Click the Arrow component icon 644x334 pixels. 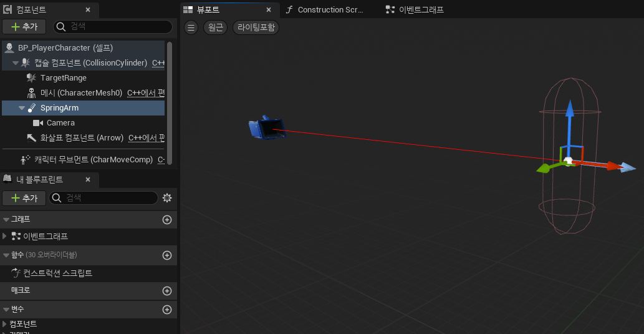click(x=32, y=138)
